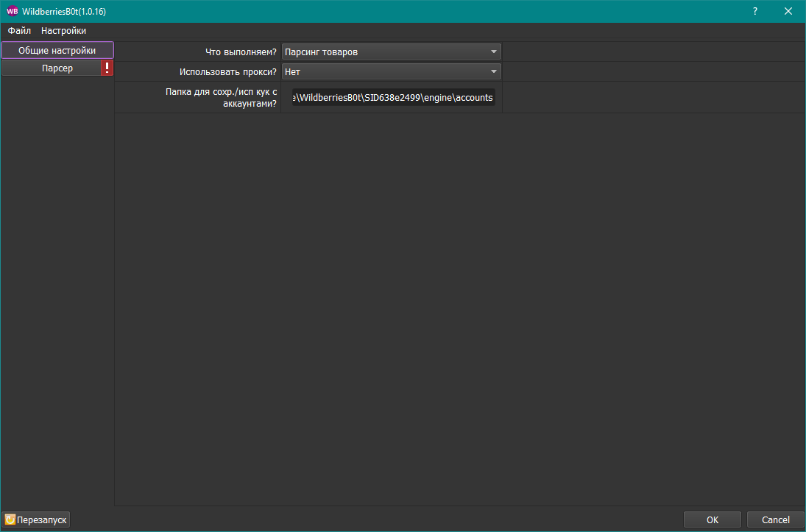Click the Перезапуск button

point(36,519)
